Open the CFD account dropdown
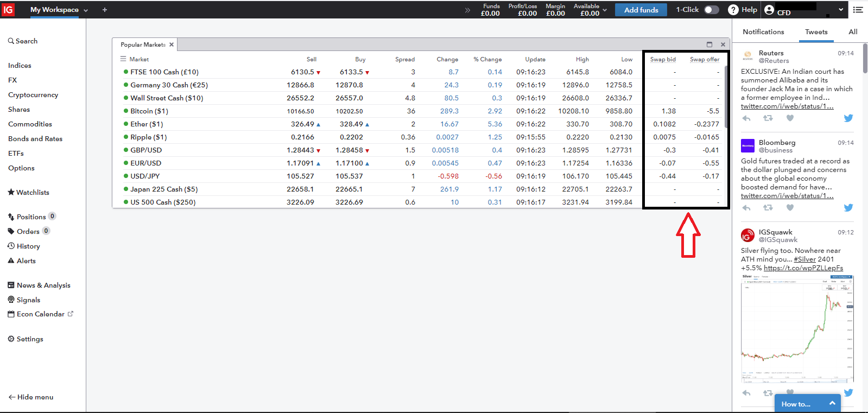868x413 pixels. (841, 10)
